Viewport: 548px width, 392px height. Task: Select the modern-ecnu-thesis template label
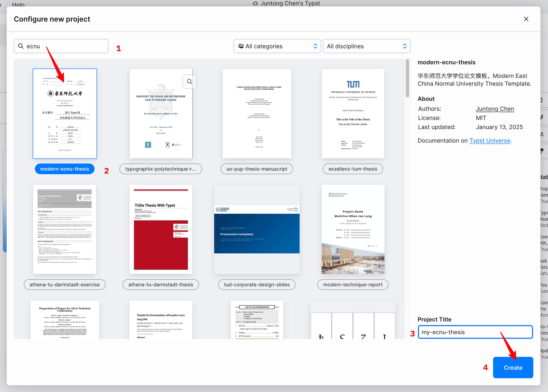pyautogui.click(x=65, y=169)
